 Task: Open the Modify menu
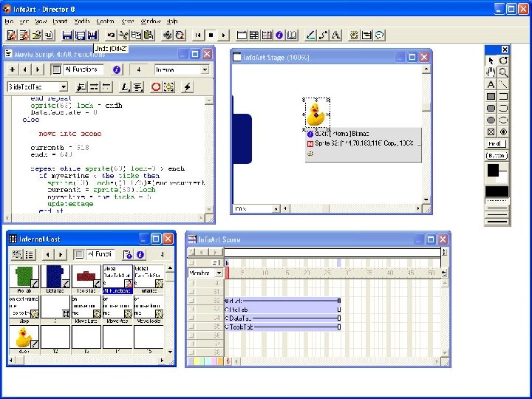(82, 21)
